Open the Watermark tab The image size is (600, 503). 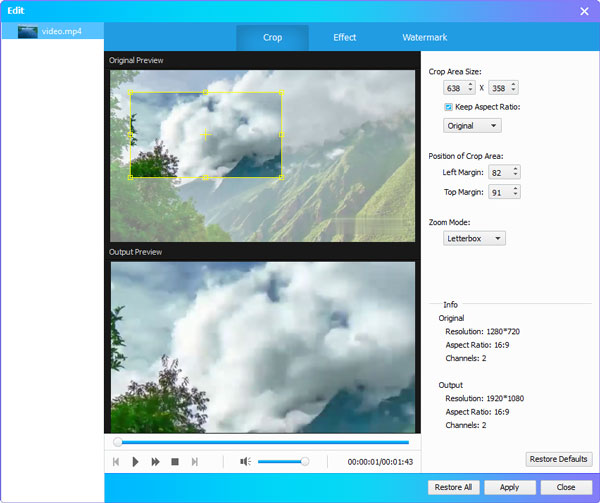coord(425,38)
